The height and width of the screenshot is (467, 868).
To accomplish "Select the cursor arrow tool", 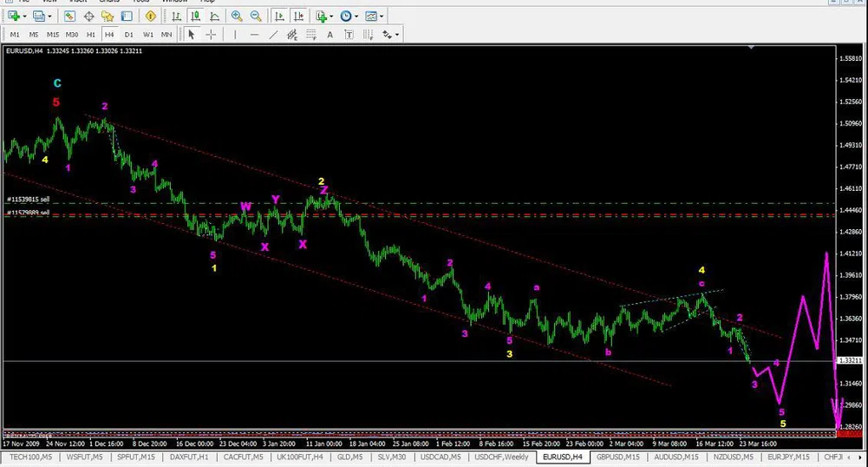I will tap(191, 35).
